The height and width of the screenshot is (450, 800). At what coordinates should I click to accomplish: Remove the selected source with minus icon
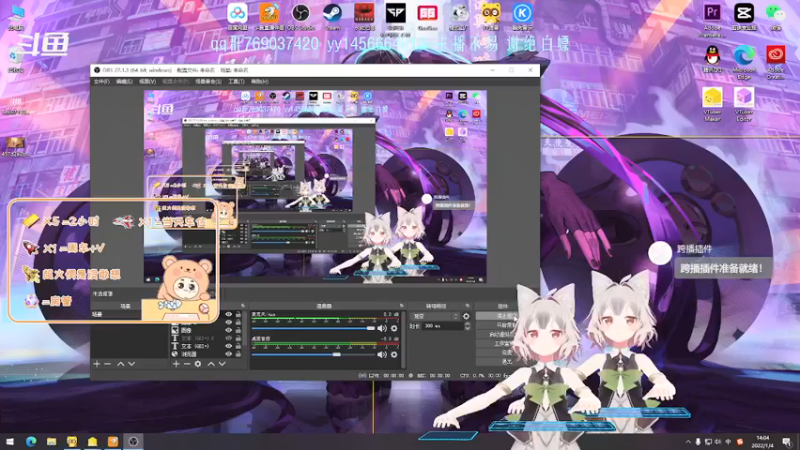(x=187, y=364)
